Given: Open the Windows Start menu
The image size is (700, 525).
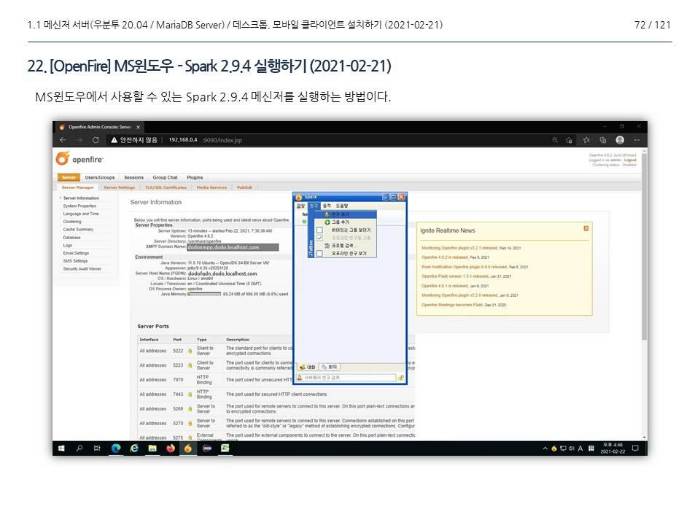Looking at the screenshot, I should (x=62, y=448).
